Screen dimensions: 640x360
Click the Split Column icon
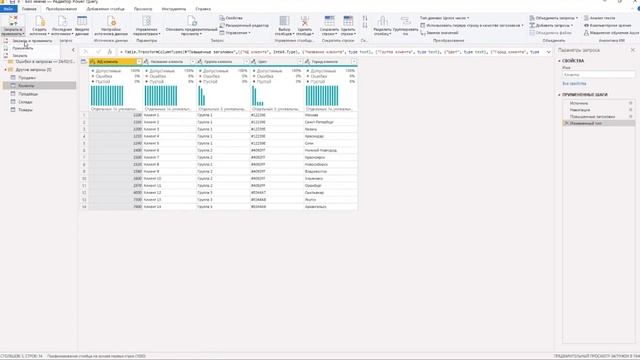point(382,21)
